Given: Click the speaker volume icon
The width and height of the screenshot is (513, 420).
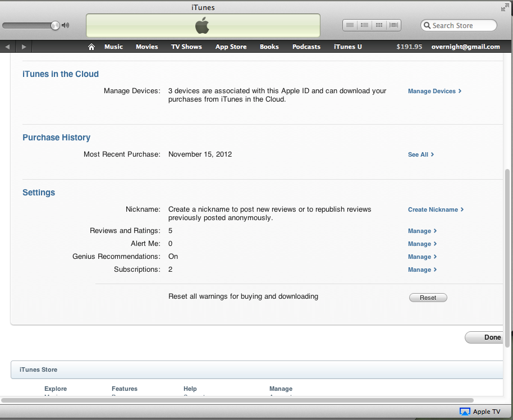Looking at the screenshot, I should tap(66, 25).
